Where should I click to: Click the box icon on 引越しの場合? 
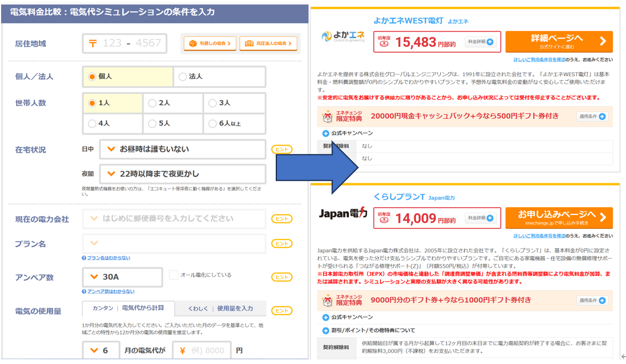193,43
